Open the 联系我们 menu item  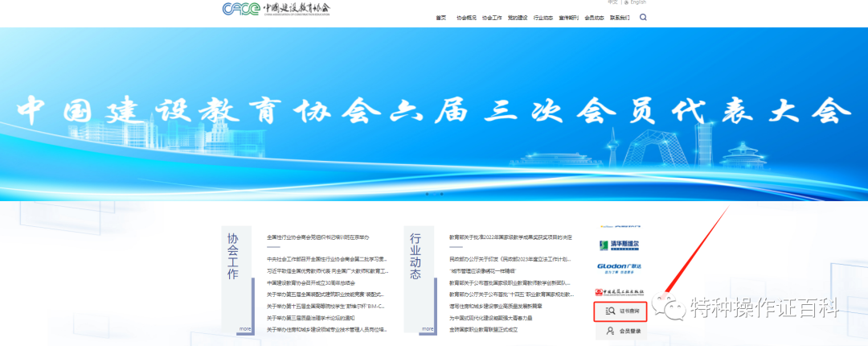(x=620, y=18)
